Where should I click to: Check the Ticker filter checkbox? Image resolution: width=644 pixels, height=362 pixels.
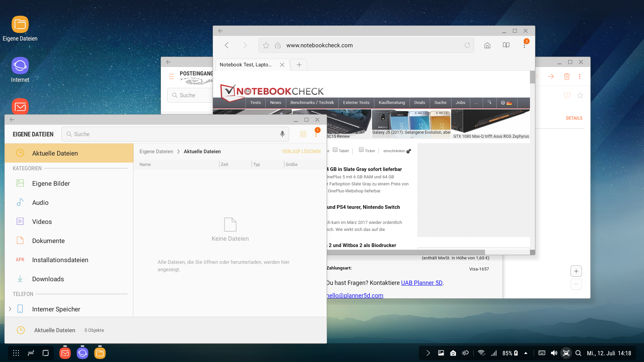[x=361, y=150]
